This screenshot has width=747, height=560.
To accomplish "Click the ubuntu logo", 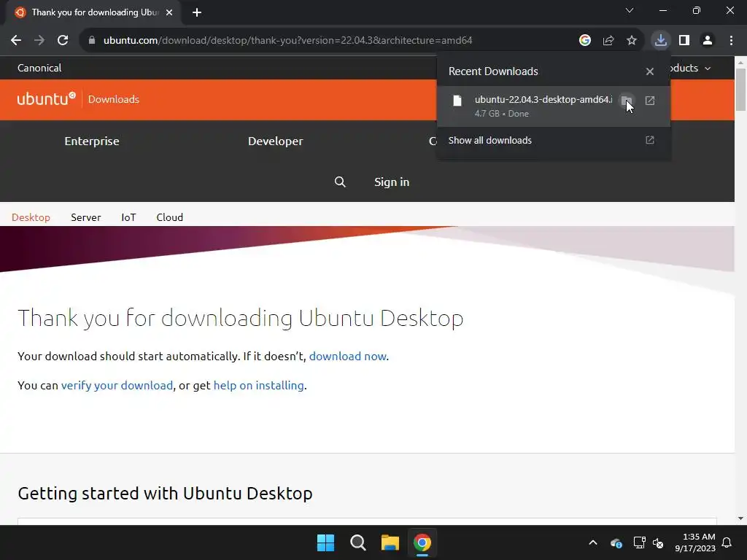I will [x=46, y=98].
